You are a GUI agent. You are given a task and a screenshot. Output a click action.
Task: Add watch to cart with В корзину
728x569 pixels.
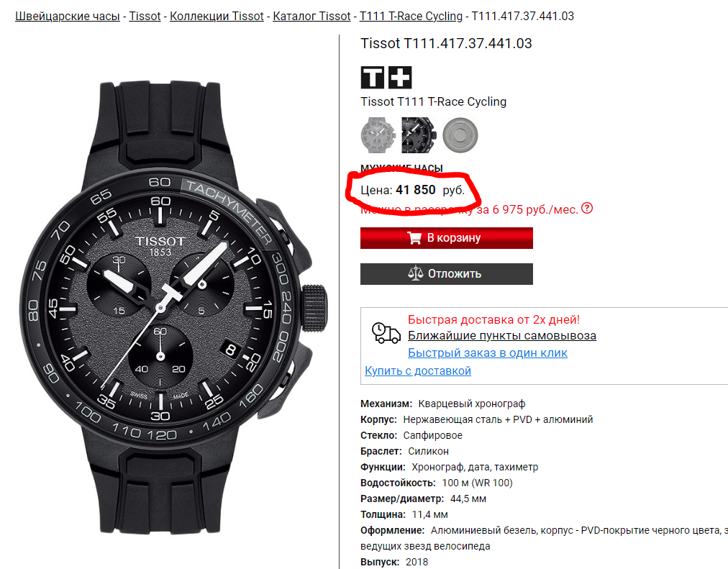pos(446,238)
